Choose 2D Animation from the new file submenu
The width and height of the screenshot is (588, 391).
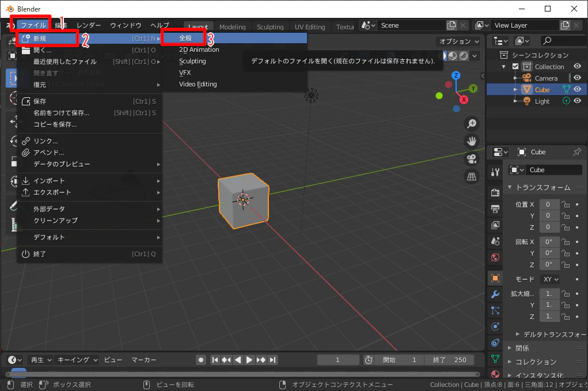click(199, 50)
